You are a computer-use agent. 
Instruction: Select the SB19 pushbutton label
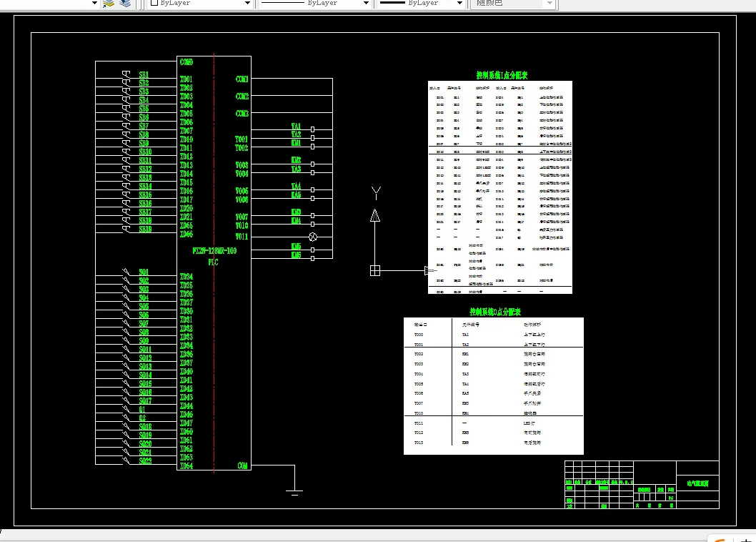tap(145, 230)
